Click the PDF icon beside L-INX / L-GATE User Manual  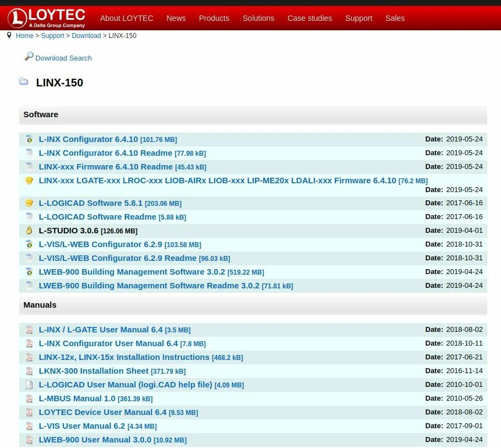click(x=29, y=330)
